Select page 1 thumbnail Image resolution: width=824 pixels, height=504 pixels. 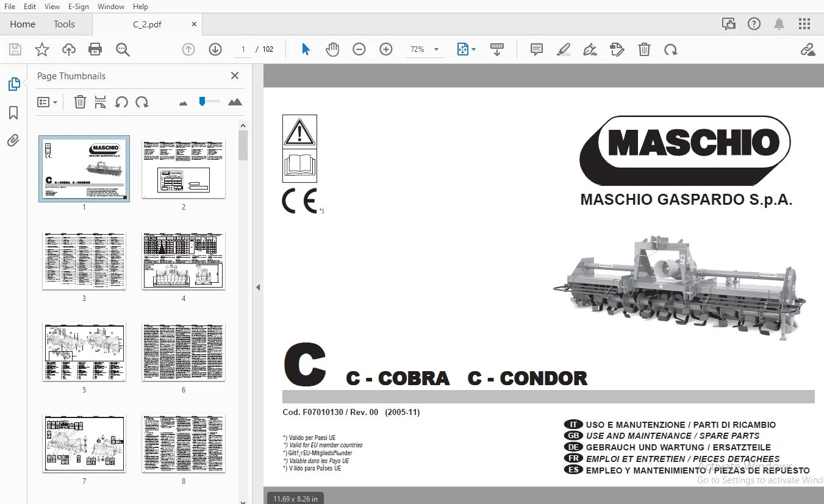click(84, 169)
